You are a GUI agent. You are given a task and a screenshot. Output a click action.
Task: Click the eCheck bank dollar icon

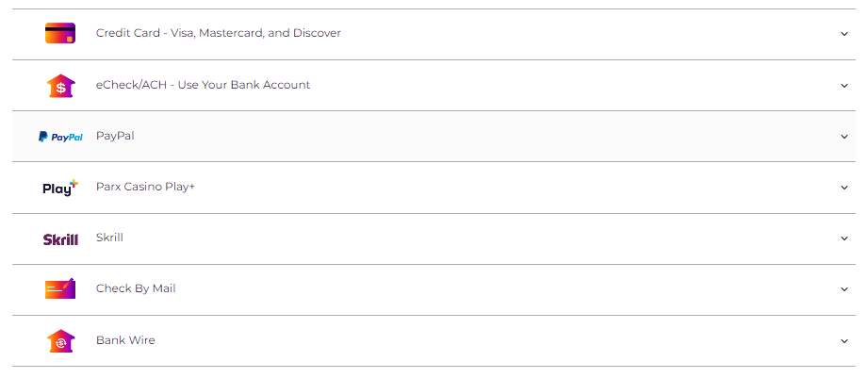click(60, 86)
